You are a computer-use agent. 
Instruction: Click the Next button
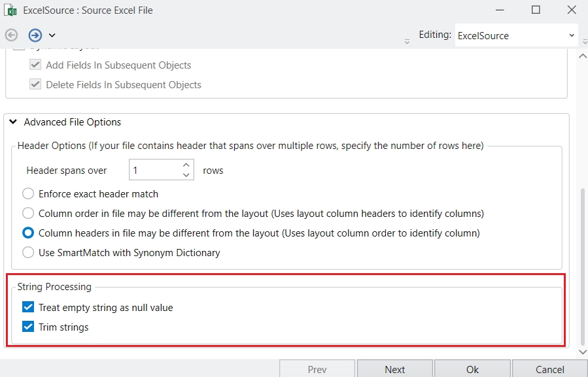click(394, 369)
